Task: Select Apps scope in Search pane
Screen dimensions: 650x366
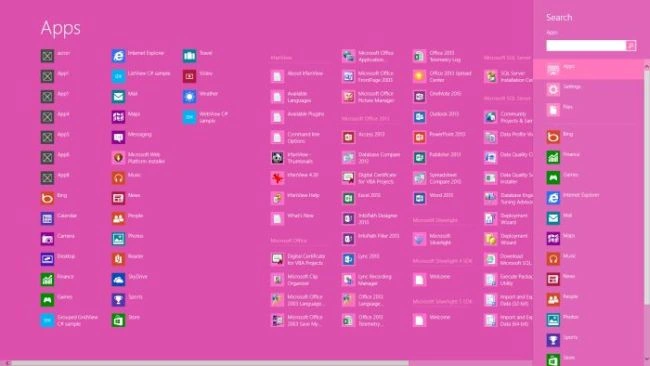Action: pos(589,69)
